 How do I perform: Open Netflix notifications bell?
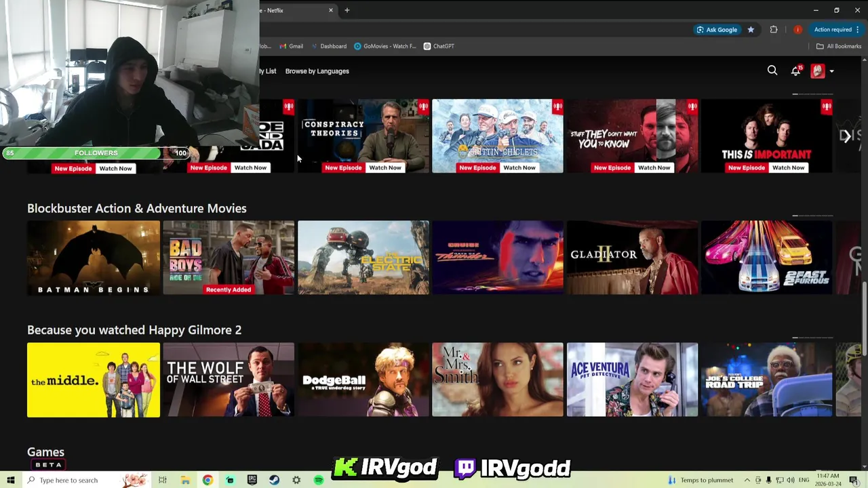coord(795,70)
